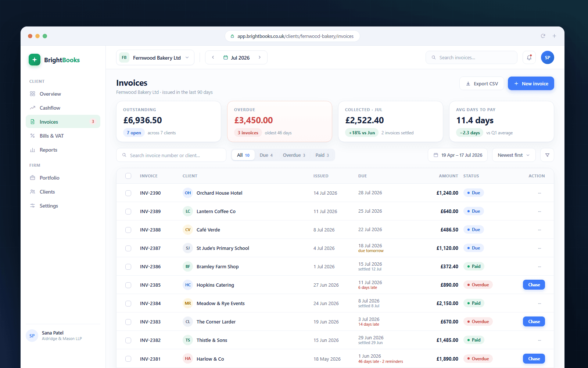Click the Search invoice number or client field
The height and width of the screenshot is (368, 588).
pyautogui.click(x=171, y=155)
